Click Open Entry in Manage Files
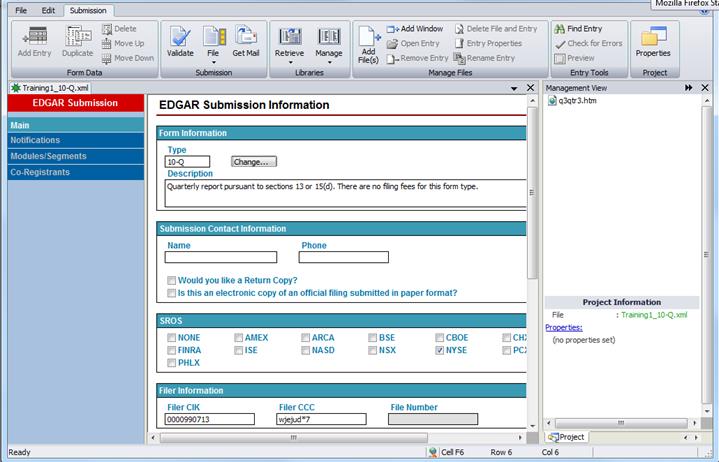719x462 pixels. [x=413, y=44]
